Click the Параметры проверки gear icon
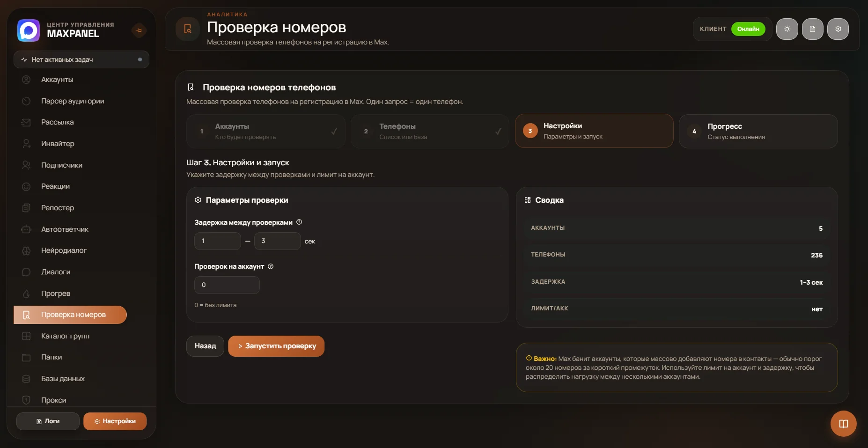The width and height of the screenshot is (868, 448). pyautogui.click(x=198, y=200)
